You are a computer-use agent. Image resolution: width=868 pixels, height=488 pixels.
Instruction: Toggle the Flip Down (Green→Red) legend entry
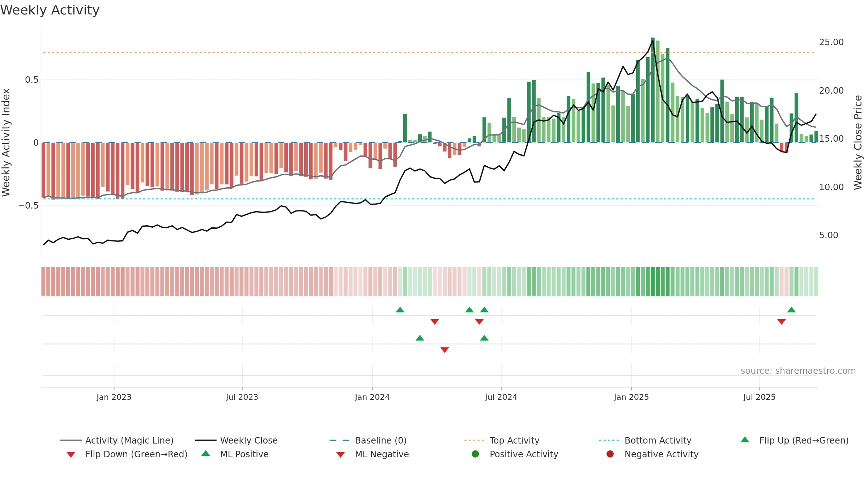pos(127,454)
